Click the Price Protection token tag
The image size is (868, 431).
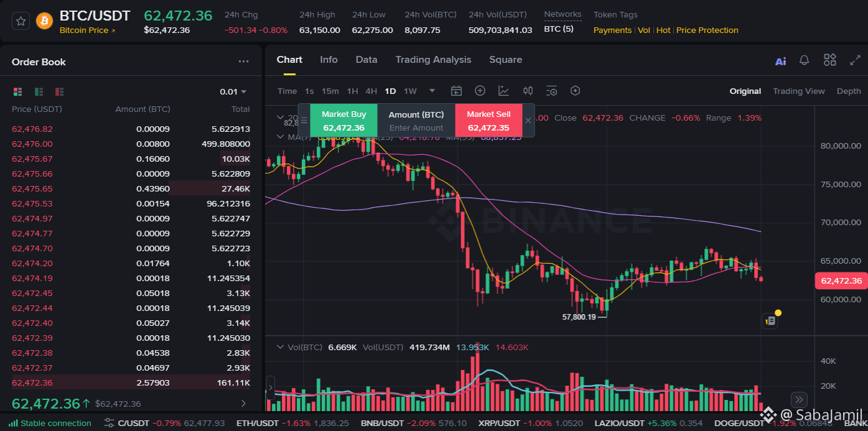coord(707,30)
